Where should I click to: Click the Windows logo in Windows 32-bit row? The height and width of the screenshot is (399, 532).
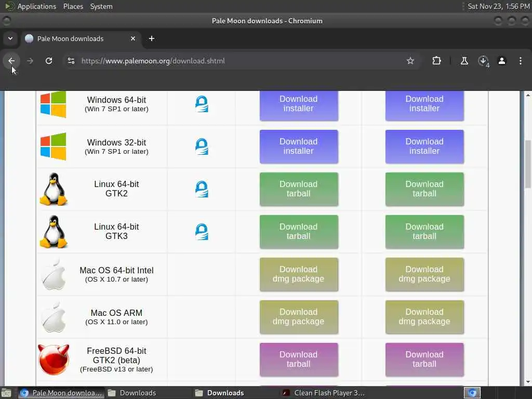tap(54, 147)
